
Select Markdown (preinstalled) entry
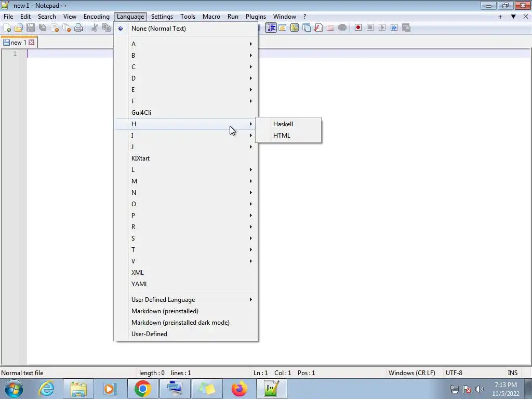point(186,311)
